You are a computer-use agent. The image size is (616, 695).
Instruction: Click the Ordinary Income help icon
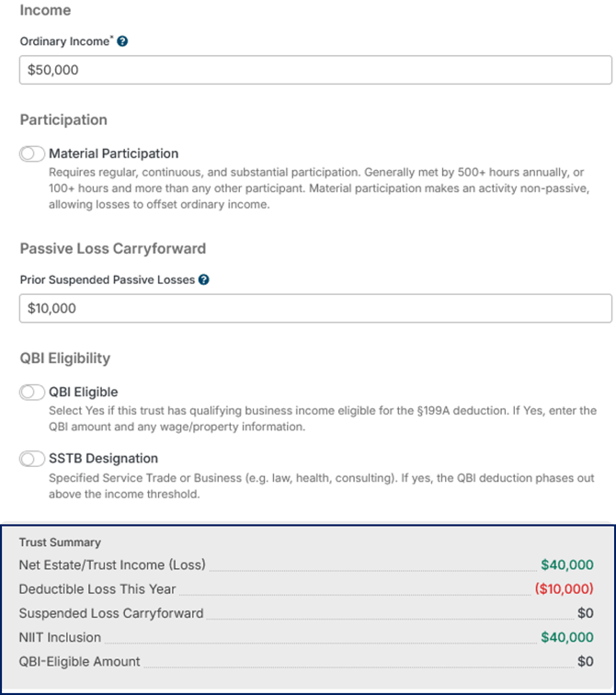pos(122,41)
